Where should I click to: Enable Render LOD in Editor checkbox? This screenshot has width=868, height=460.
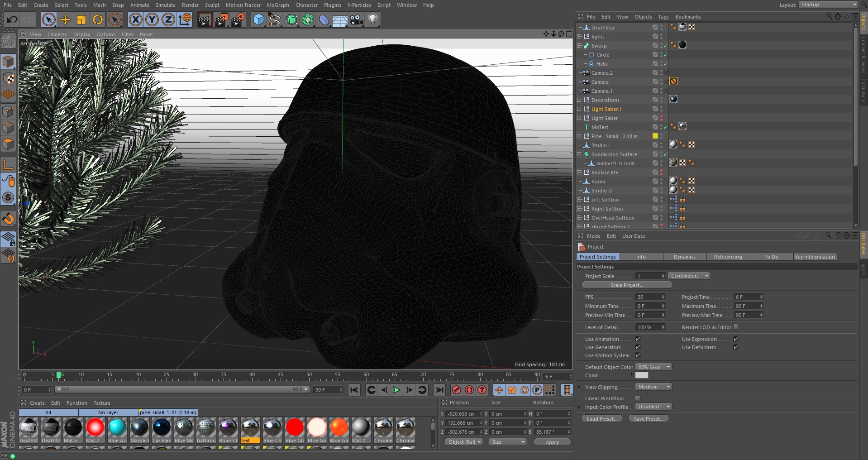736,327
